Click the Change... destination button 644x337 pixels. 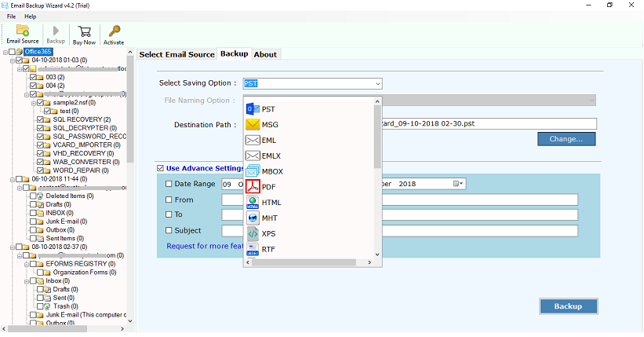pos(566,139)
